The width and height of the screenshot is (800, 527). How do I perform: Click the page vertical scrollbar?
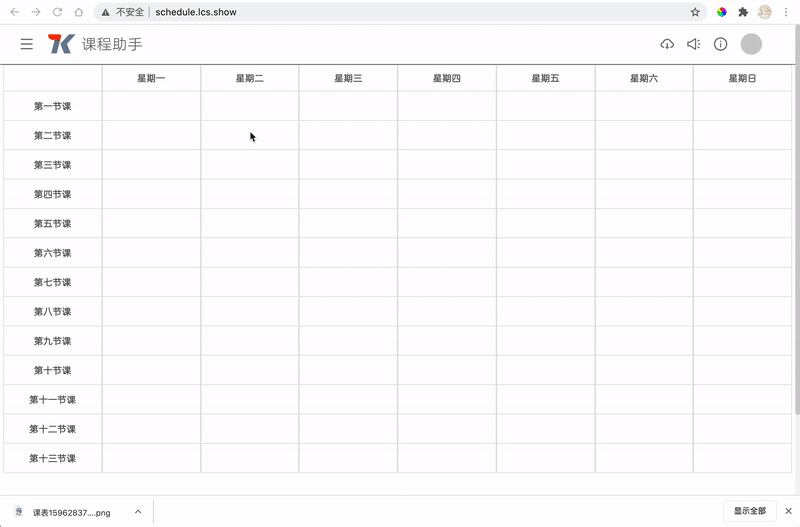click(796, 250)
